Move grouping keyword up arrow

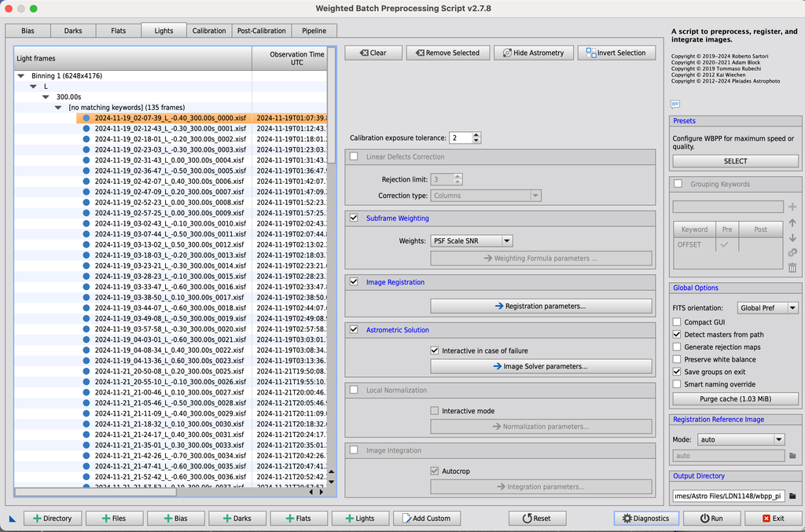pyautogui.click(x=792, y=222)
